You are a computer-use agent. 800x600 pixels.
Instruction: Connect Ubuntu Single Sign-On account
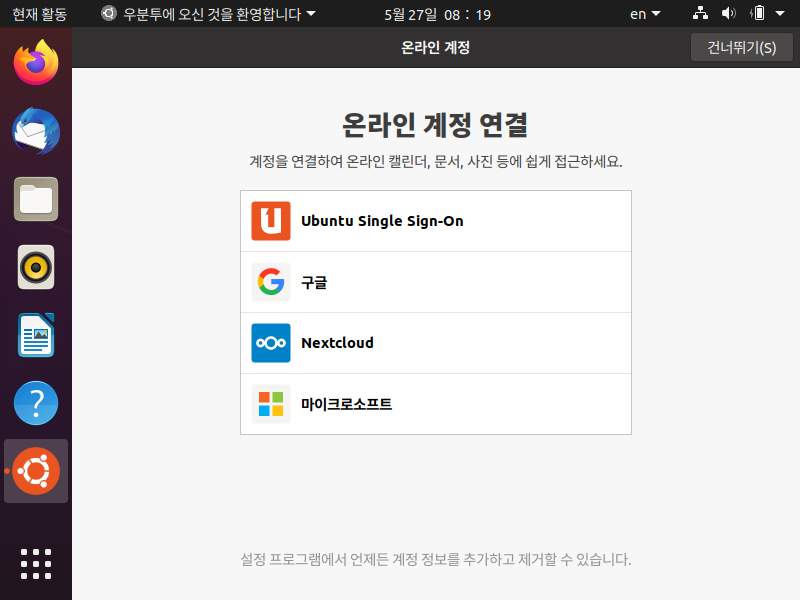(436, 221)
